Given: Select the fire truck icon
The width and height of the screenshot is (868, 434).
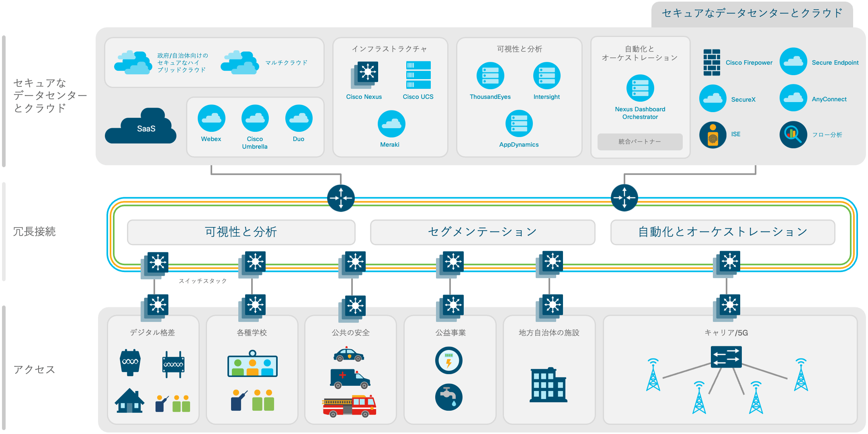Looking at the screenshot, I should 349,406.
